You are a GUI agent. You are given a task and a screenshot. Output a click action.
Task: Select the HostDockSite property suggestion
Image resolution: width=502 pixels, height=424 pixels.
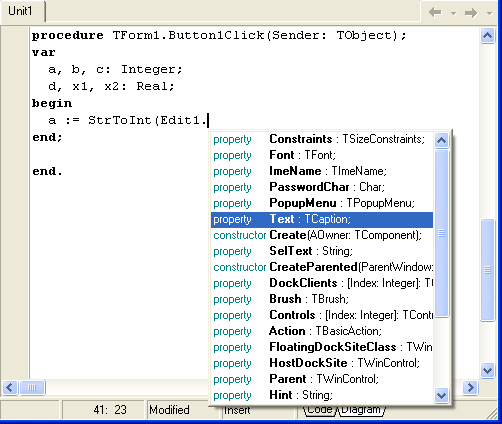322,363
